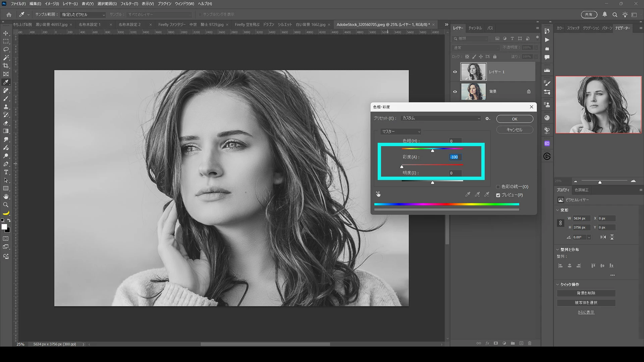This screenshot has width=644, height=362.
Task: Click the キャンセル button
Action: coord(515,130)
